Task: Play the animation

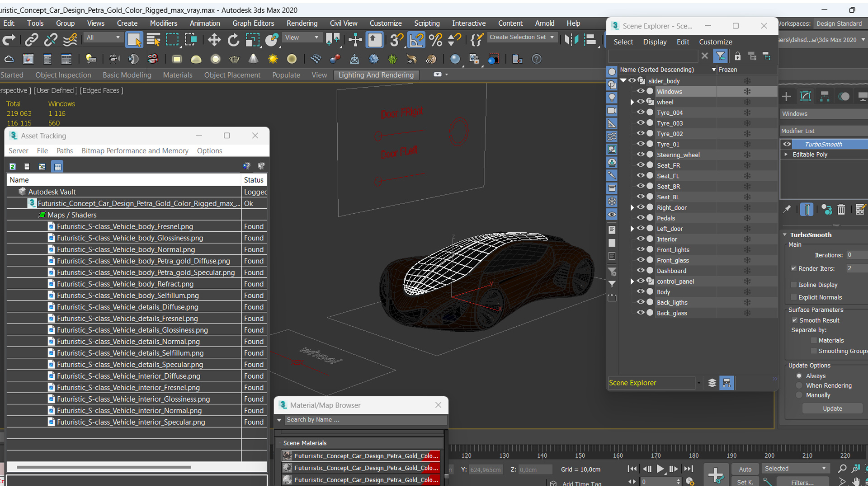Action: tap(660, 469)
